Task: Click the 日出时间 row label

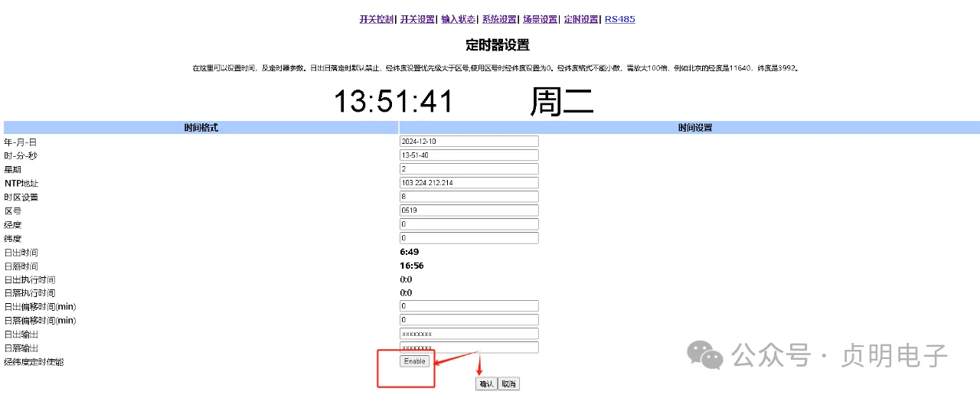Action: coord(21,252)
